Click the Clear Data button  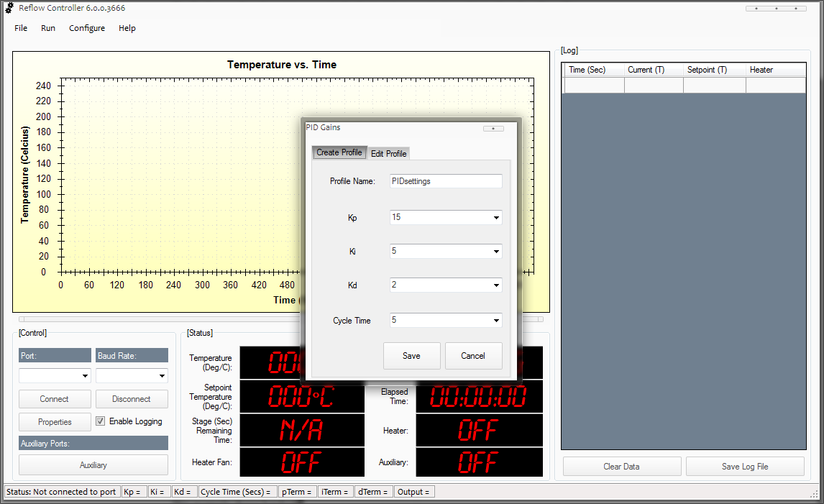621,467
